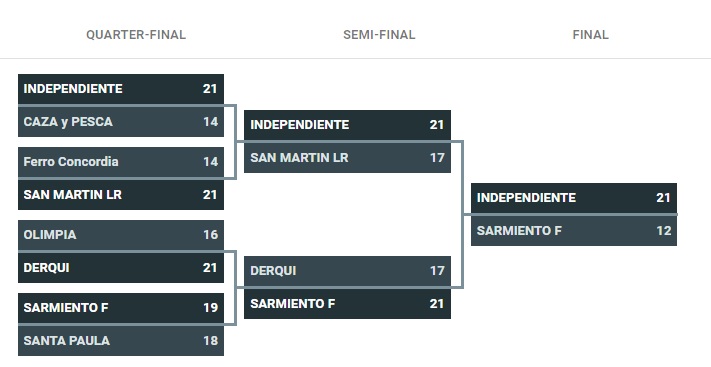Click the CAZA y PESCA team row
This screenshot has width=711, height=367.
(121, 122)
